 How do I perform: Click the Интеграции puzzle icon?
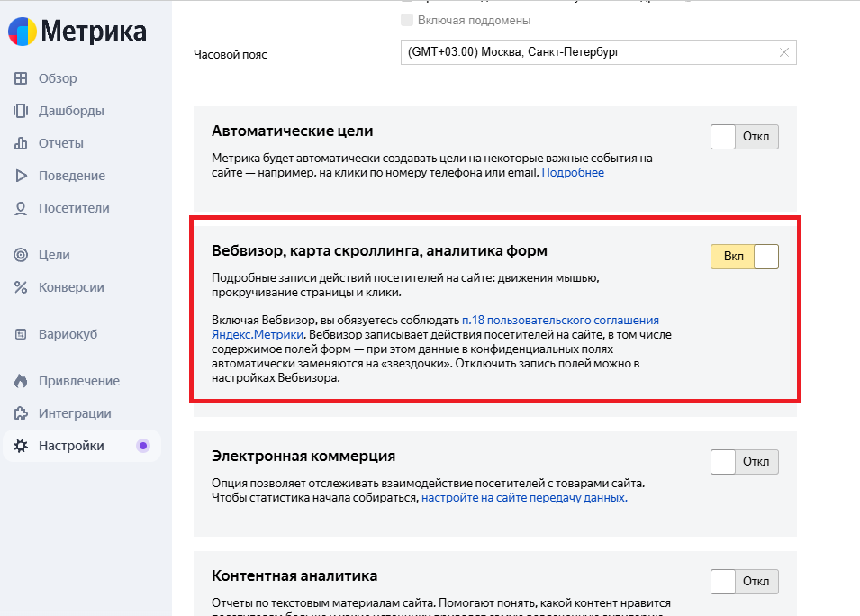pyautogui.click(x=21, y=413)
